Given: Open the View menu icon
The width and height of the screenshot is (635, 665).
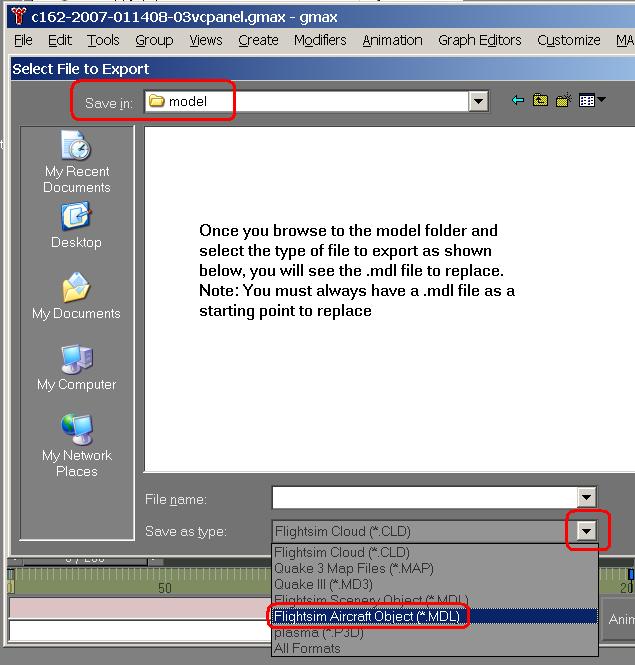Looking at the screenshot, I should tap(592, 101).
